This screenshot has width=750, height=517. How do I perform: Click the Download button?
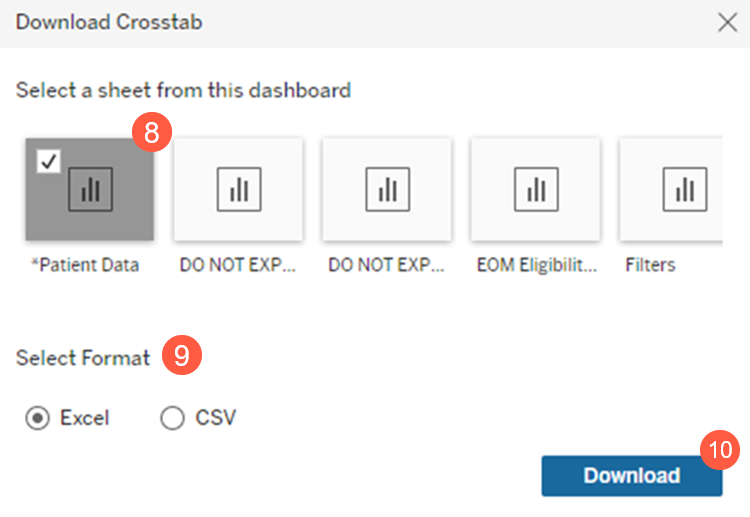(631, 476)
